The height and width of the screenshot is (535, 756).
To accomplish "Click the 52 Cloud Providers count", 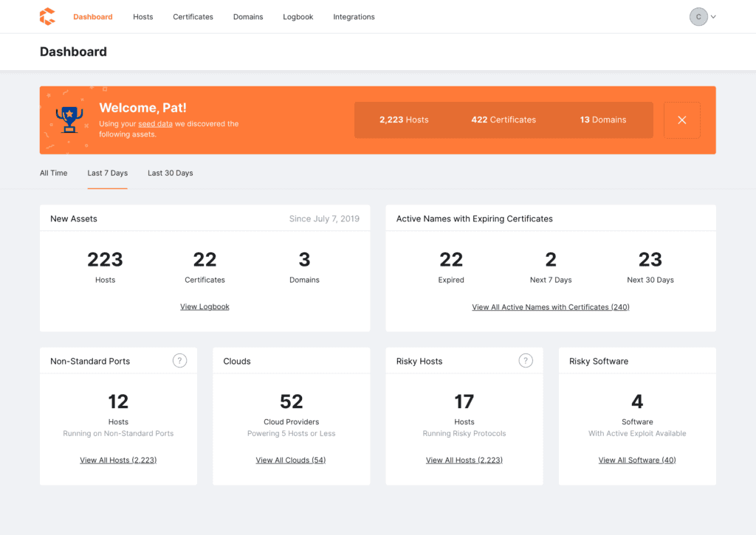I will pyautogui.click(x=291, y=401).
